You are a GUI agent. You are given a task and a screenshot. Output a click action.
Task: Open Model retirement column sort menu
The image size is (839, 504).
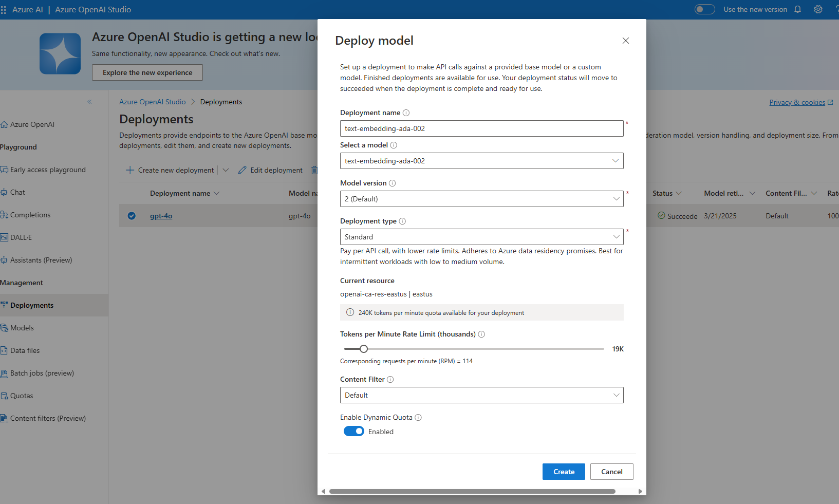(x=752, y=193)
